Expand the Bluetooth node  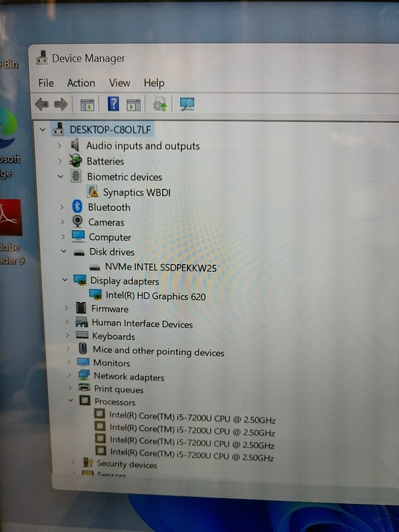[x=62, y=207]
